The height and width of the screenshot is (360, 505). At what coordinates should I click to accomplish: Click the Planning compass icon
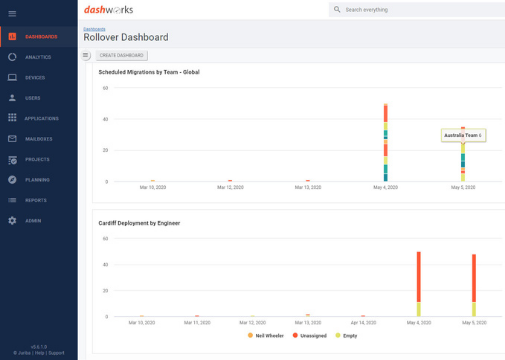[x=12, y=180]
